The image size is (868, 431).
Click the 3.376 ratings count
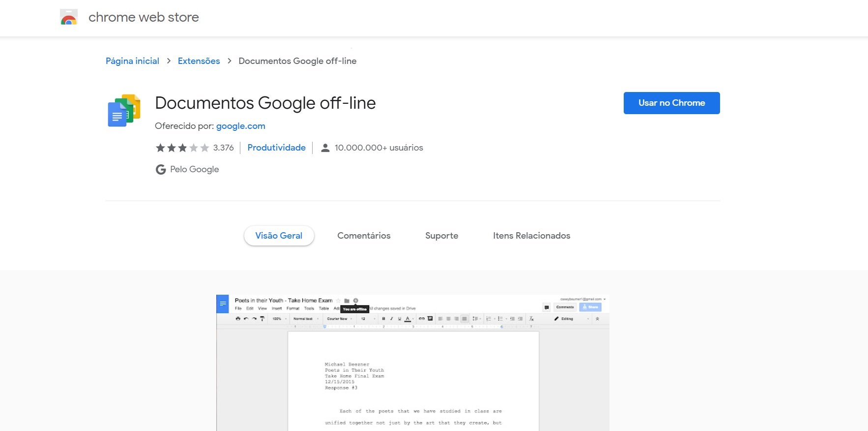pyautogui.click(x=224, y=148)
